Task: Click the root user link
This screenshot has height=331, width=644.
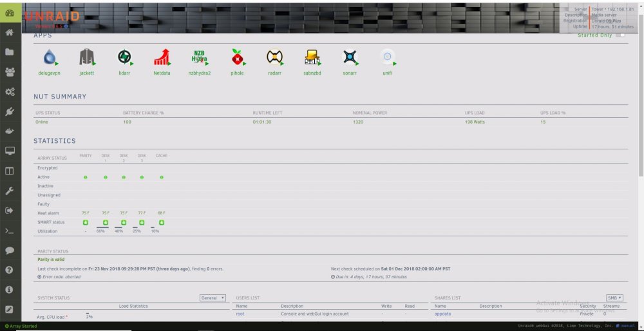Action: [x=240, y=314]
